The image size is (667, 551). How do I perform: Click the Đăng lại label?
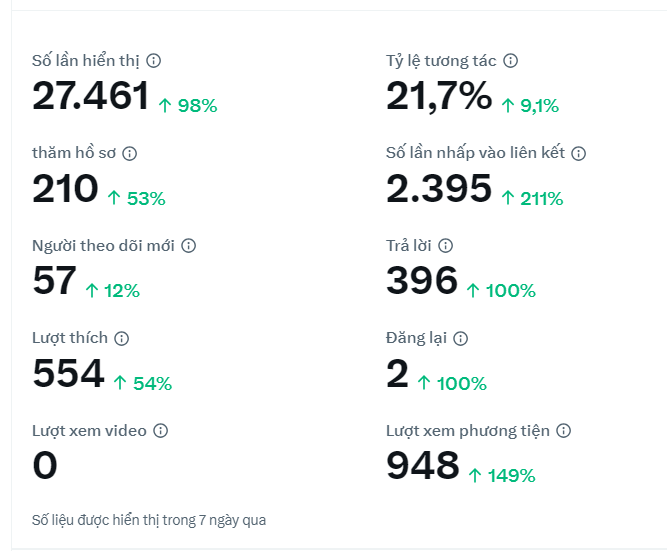tap(416, 338)
